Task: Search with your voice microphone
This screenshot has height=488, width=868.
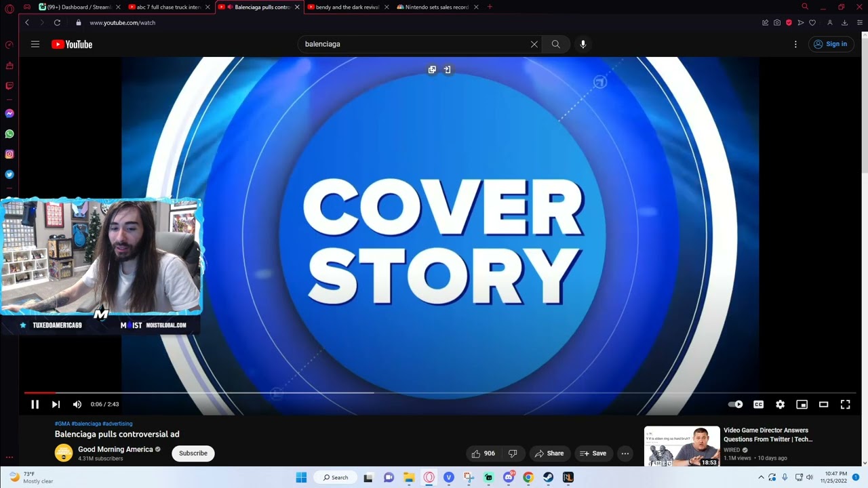Action: [x=583, y=44]
